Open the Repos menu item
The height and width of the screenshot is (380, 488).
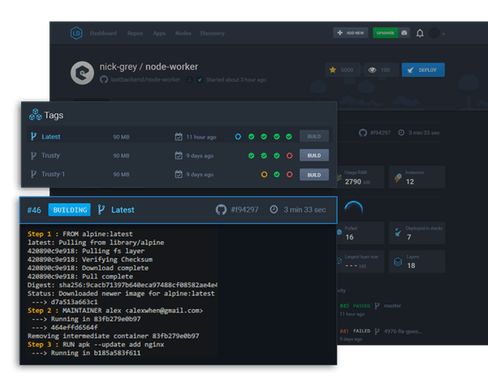[135, 33]
